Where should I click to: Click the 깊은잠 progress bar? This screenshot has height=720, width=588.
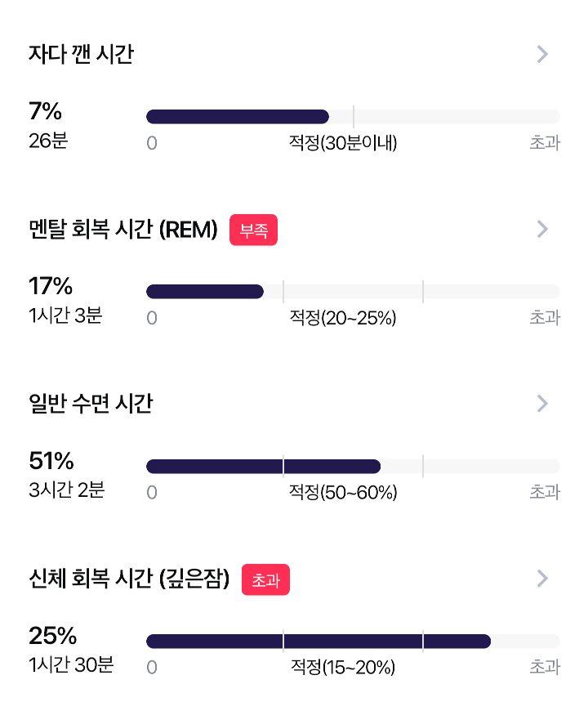tap(353, 641)
